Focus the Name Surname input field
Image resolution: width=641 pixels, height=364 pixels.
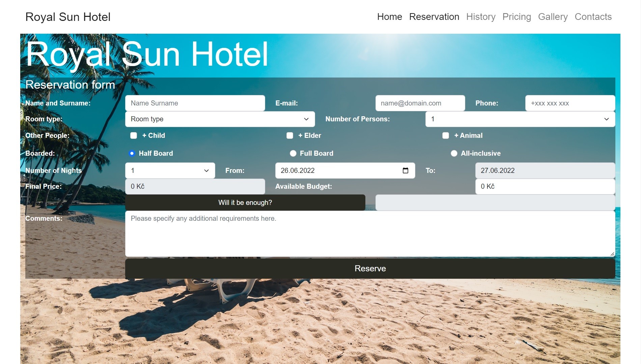pos(195,103)
